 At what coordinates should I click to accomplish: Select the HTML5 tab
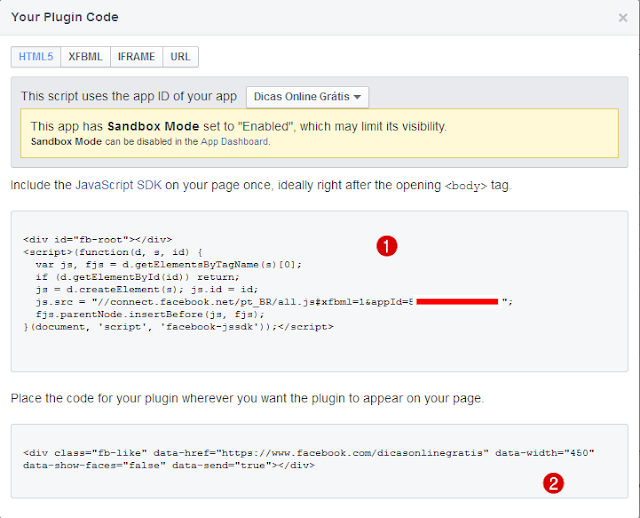tap(36, 56)
